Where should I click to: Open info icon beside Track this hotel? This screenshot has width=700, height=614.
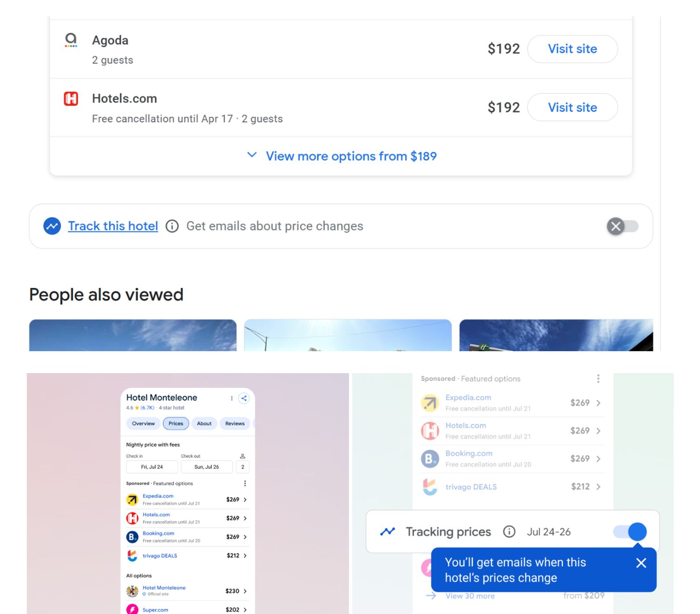click(x=172, y=226)
